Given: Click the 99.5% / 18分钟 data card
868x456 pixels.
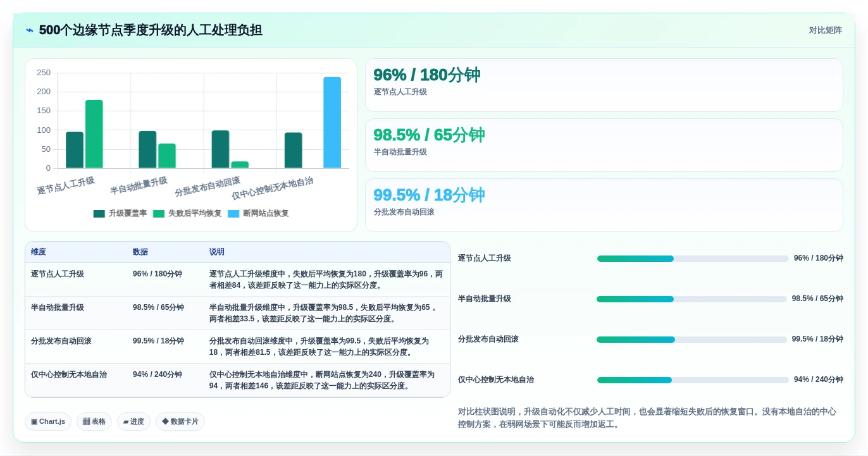Looking at the screenshot, I should [x=604, y=206].
